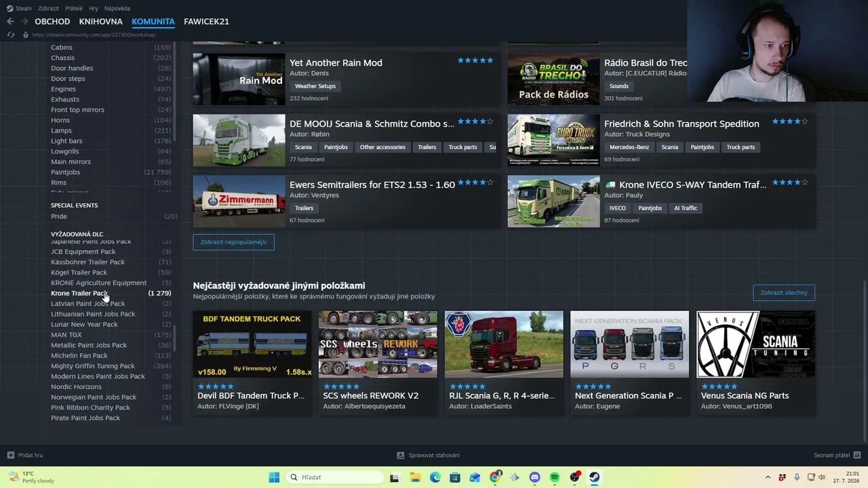Go back with the Steam back arrow
The image size is (868, 488).
point(10,22)
